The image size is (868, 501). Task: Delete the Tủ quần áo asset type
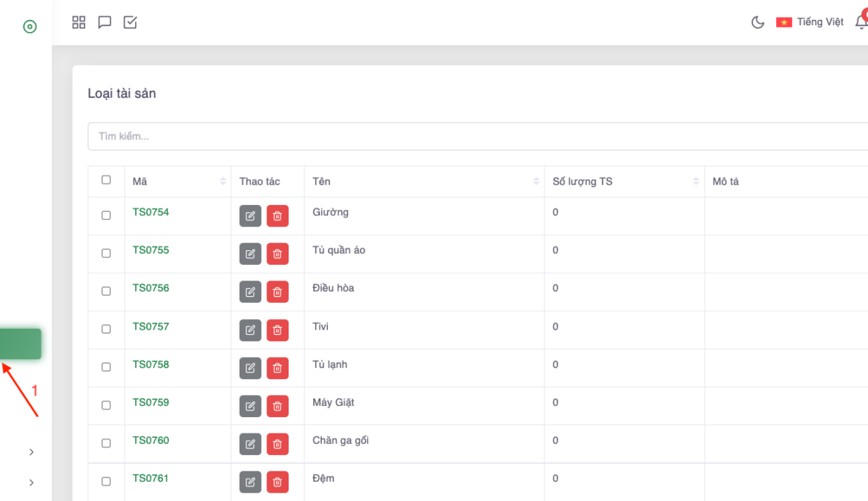(277, 254)
